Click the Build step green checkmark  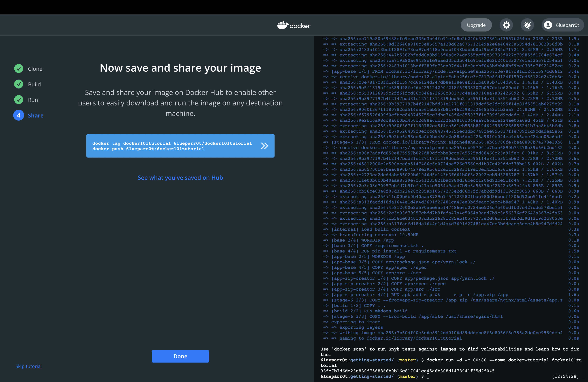pyautogui.click(x=18, y=84)
